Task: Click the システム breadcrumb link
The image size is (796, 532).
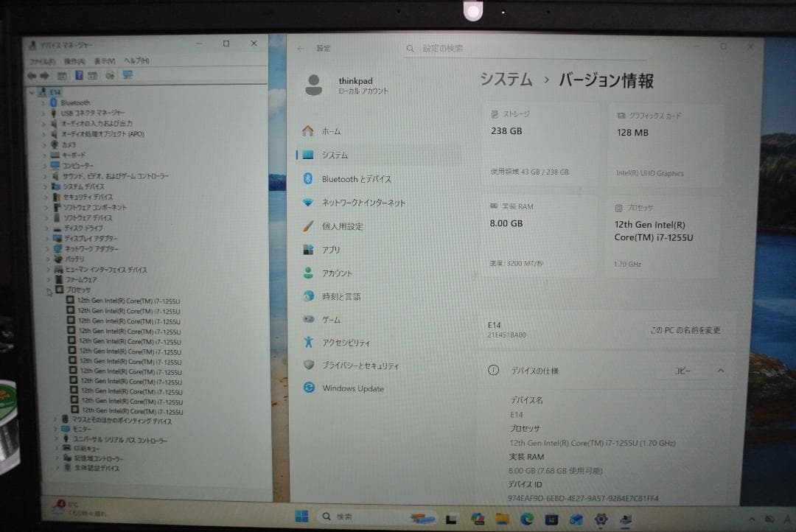Action: pos(506,79)
